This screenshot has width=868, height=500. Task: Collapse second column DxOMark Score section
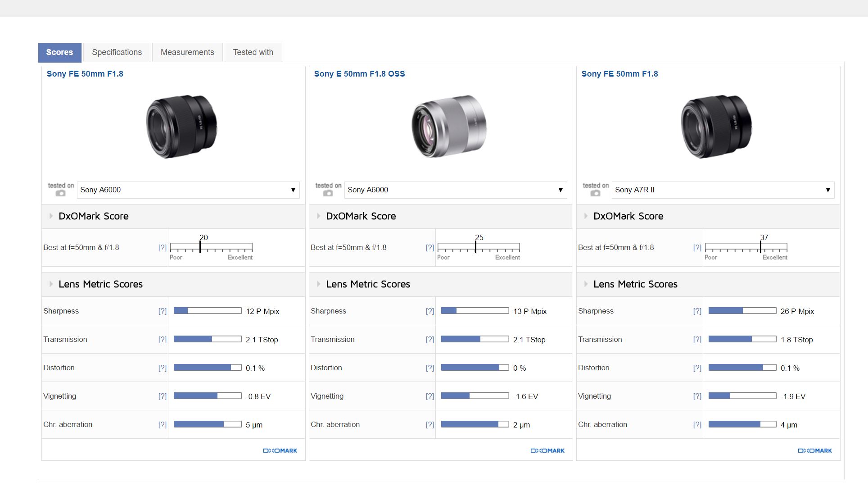pyautogui.click(x=318, y=216)
